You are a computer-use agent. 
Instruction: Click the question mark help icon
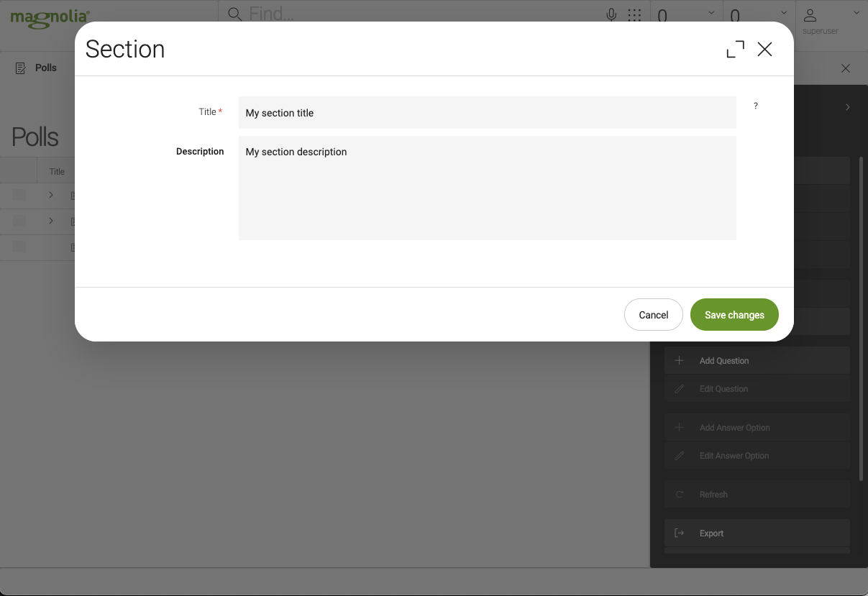[755, 106]
